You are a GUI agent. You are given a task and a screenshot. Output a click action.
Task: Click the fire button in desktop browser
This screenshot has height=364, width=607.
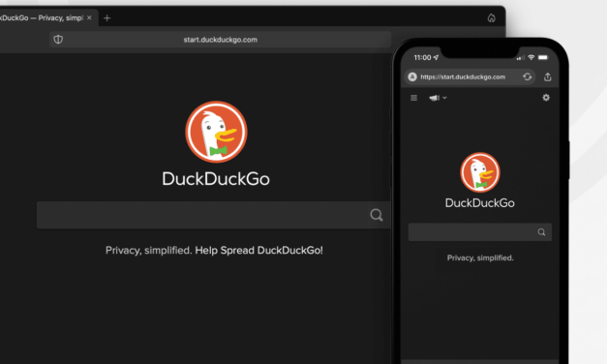[491, 17]
